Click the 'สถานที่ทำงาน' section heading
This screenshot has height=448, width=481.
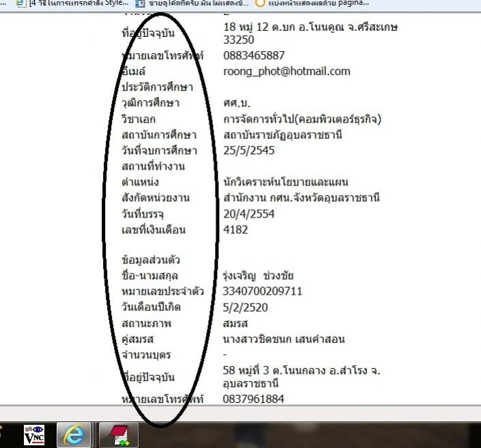click(153, 166)
